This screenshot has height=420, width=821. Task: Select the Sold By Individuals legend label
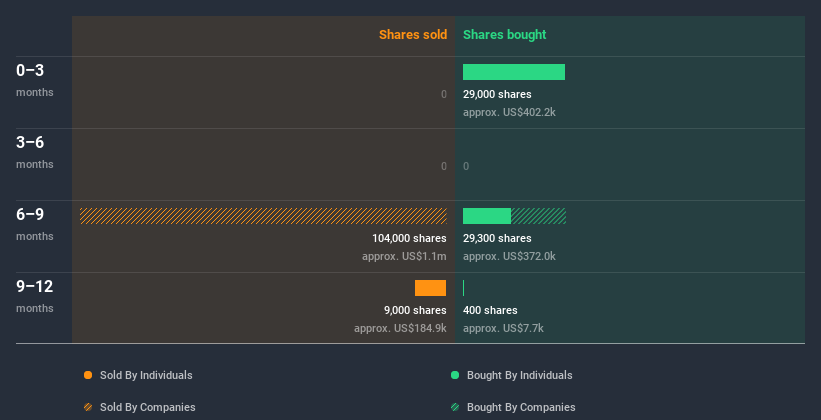pos(146,375)
